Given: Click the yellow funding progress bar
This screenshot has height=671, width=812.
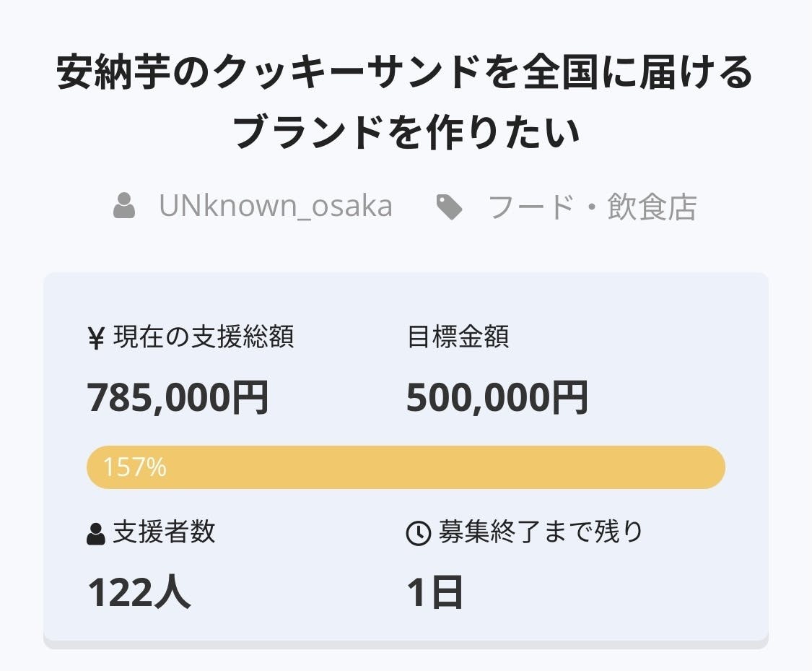Looking at the screenshot, I should pyautogui.click(x=433, y=467).
